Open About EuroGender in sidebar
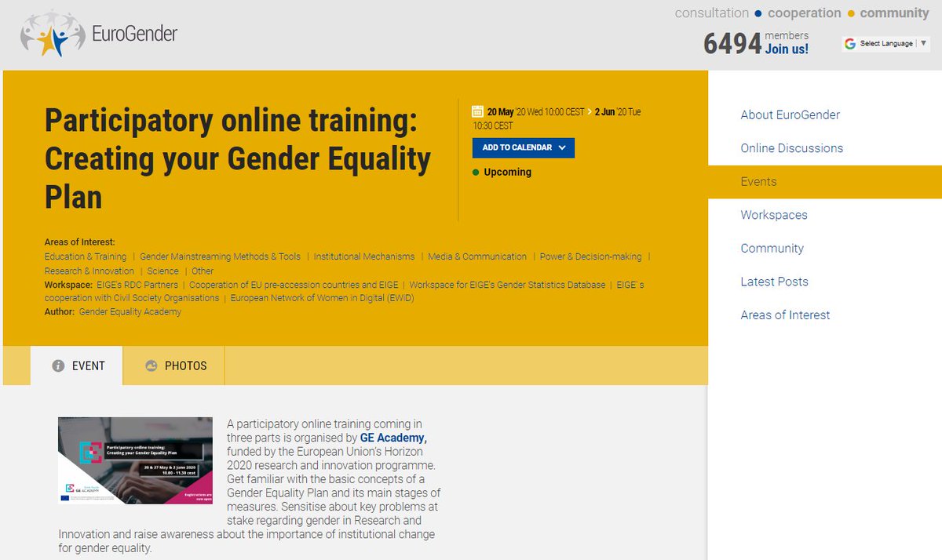The image size is (942, 560). (790, 115)
